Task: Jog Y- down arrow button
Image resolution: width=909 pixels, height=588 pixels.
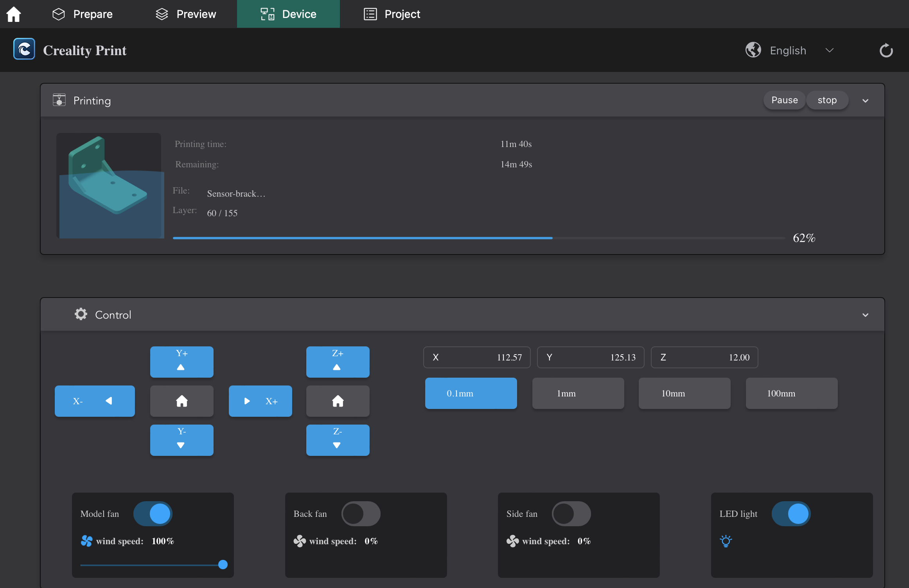Action: [x=181, y=440]
